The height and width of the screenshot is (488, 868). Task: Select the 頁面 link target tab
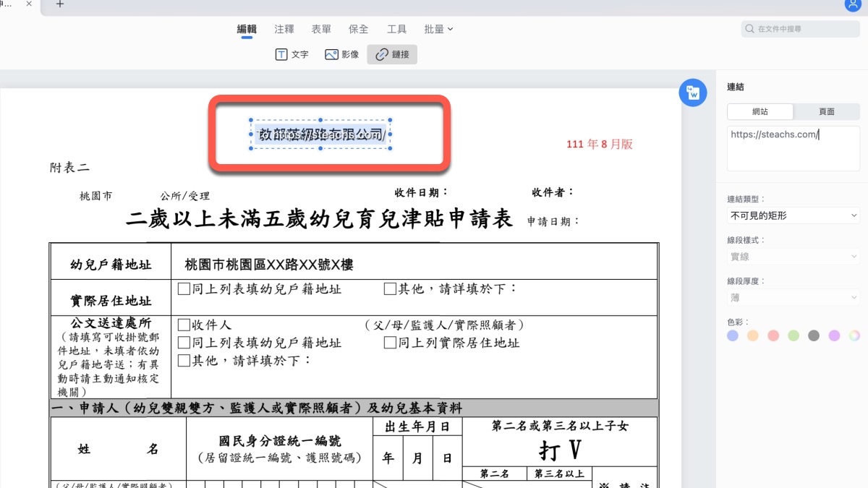pyautogui.click(x=827, y=111)
